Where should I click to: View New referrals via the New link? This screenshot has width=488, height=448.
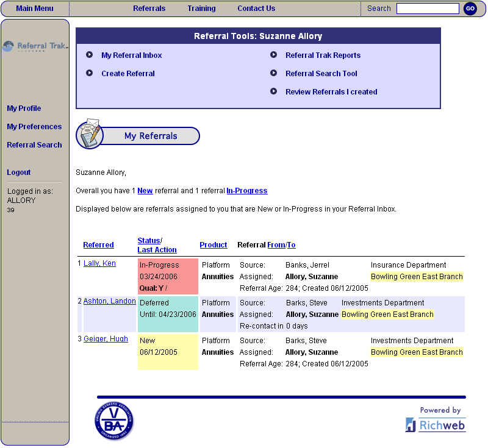pos(145,191)
